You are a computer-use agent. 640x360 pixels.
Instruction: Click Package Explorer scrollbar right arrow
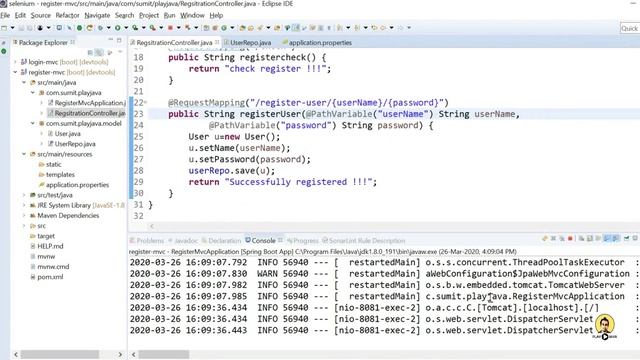click(x=120, y=354)
